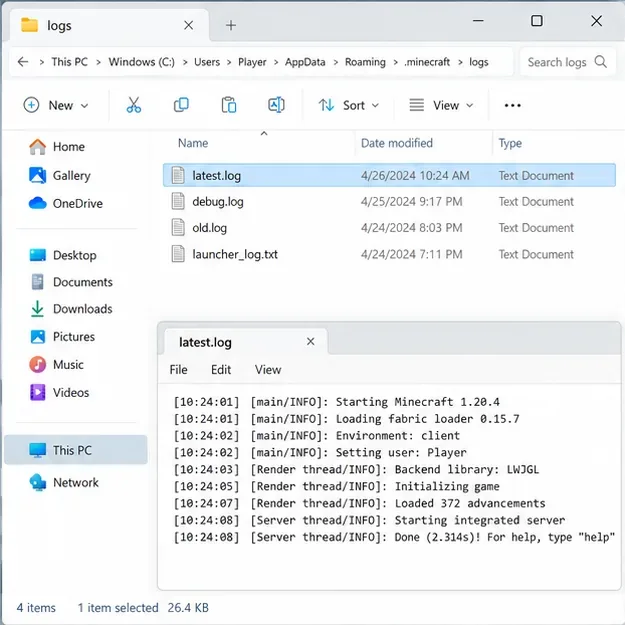Click date 4/24/2024 7:11 PM
This screenshot has height=625, width=625.
click(411, 254)
